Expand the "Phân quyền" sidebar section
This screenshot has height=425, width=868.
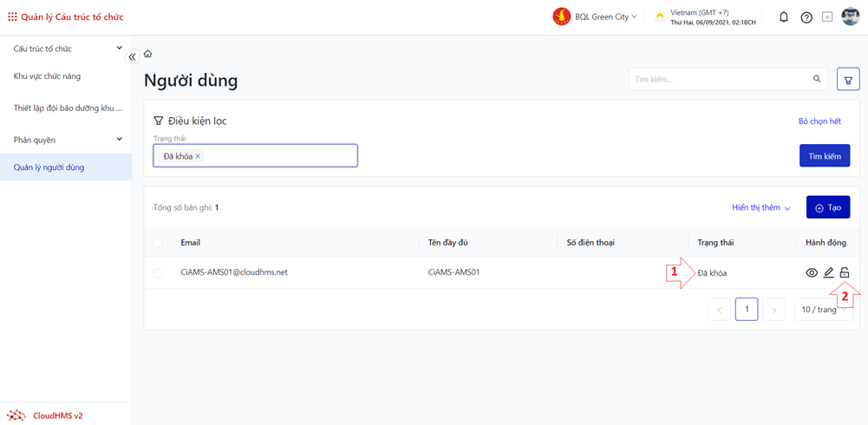[x=119, y=140]
